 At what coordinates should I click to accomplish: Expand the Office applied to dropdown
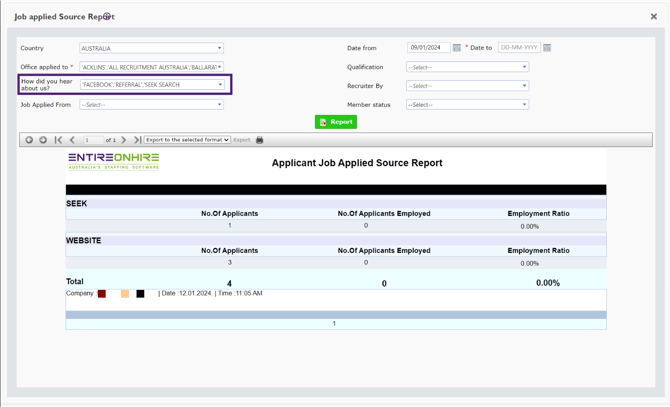coord(151,67)
